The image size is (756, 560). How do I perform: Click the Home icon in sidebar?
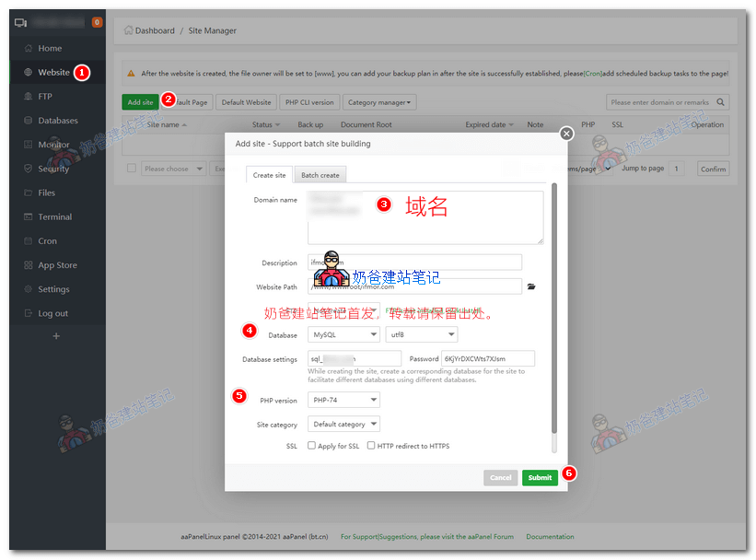coord(28,48)
